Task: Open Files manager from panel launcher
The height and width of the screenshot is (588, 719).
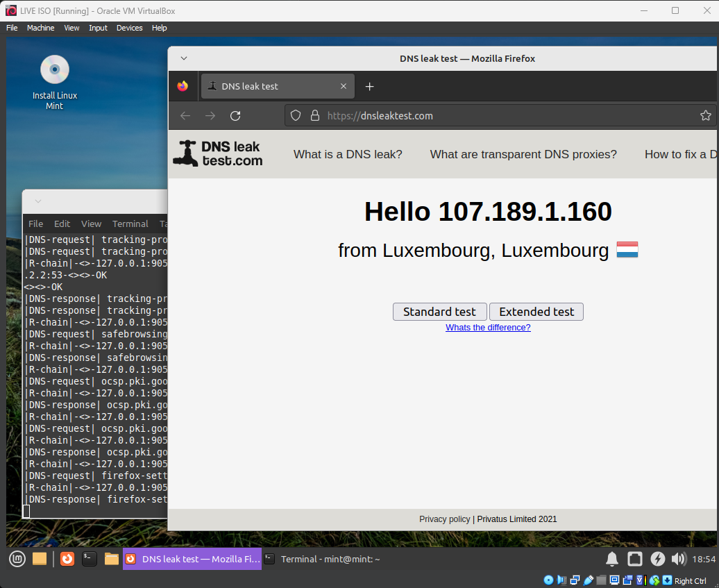Action: [112, 559]
